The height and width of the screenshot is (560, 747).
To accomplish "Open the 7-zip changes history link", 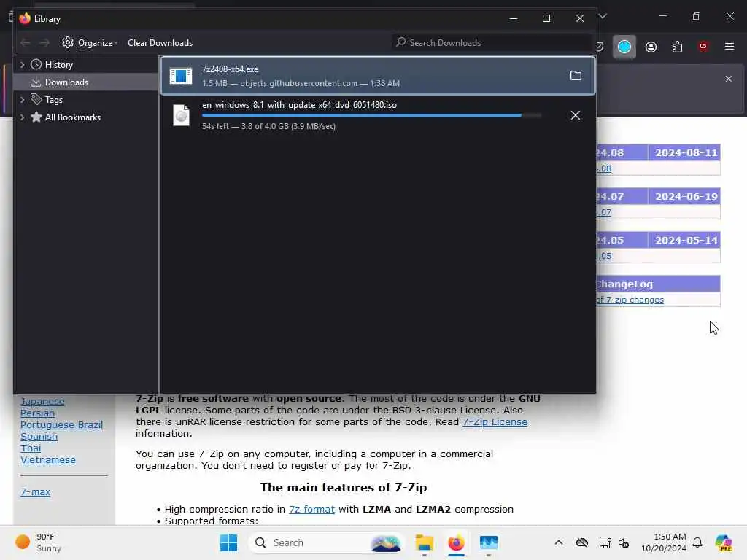I will tap(630, 300).
